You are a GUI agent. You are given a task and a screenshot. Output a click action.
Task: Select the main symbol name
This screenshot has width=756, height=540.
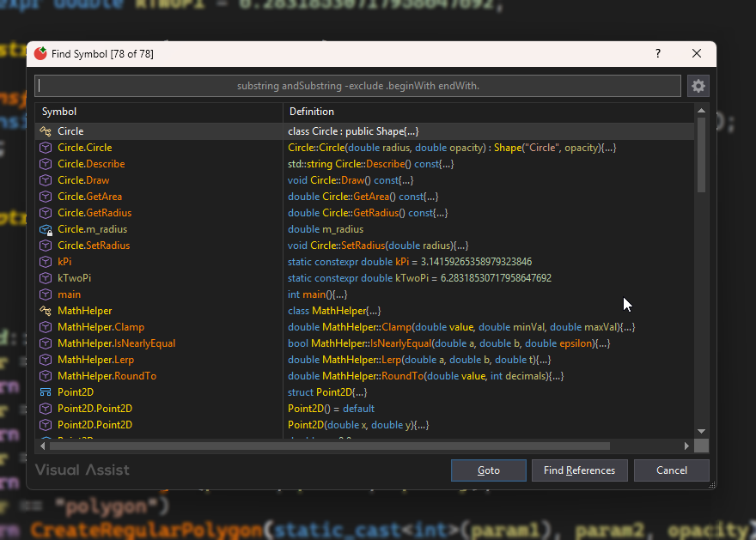69,294
